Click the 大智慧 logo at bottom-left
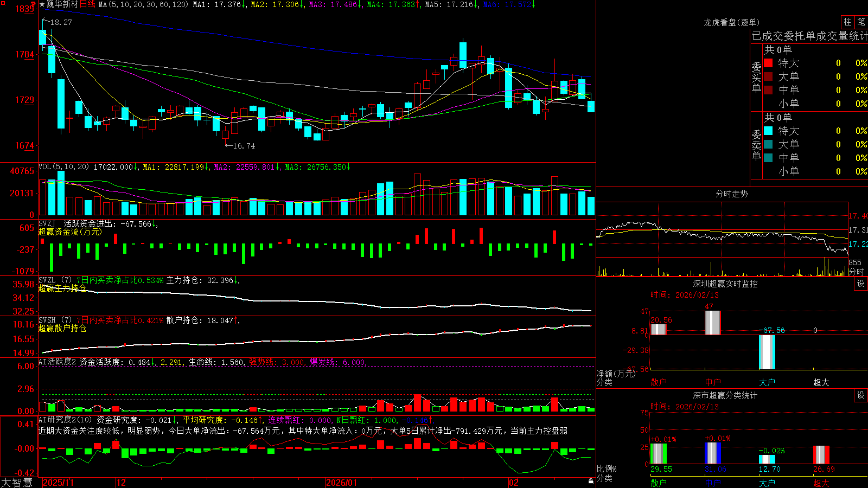This screenshot has width=868, height=488. click(x=17, y=483)
